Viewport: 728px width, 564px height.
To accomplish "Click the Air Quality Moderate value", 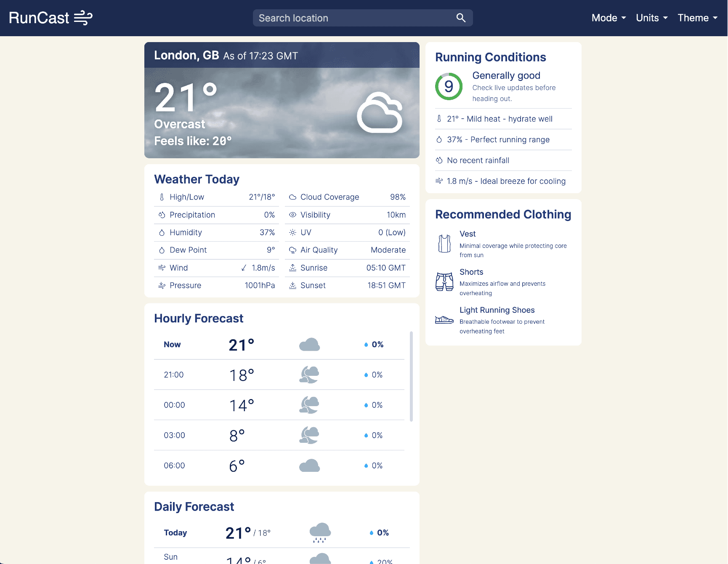I will [x=388, y=250].
